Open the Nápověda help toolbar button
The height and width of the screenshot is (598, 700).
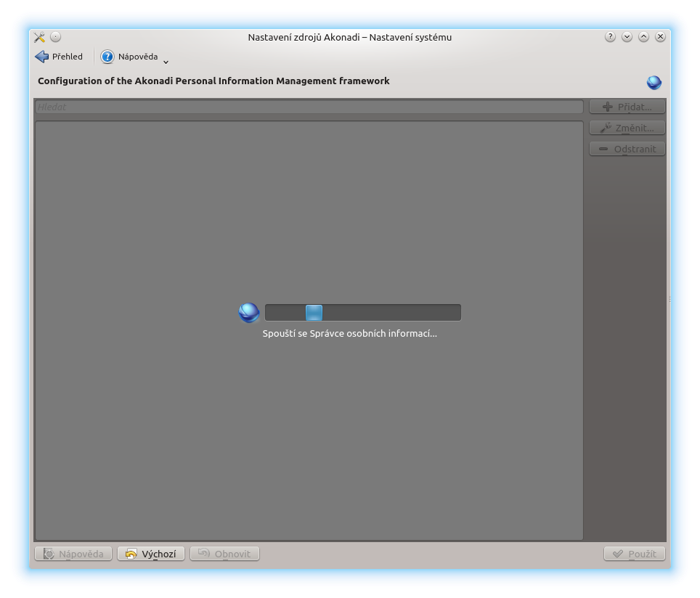[x=129, y=57]
